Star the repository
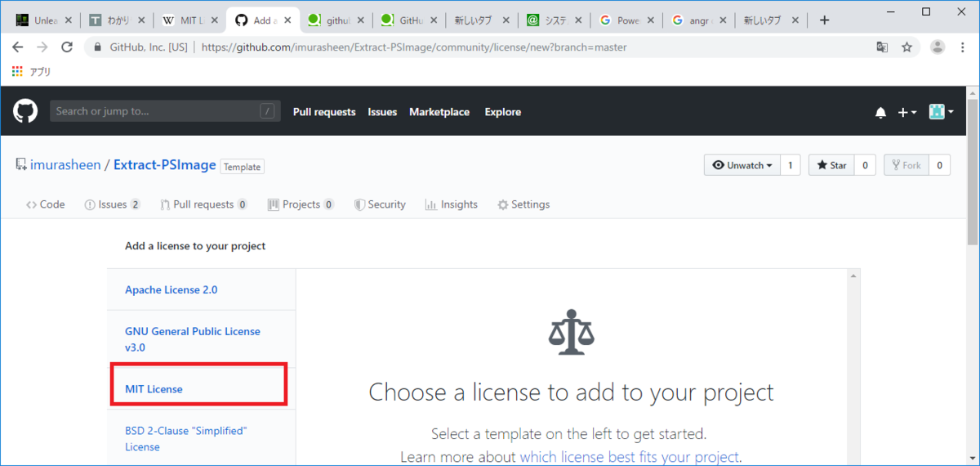This screenshot has width=980, height=466. tap(831, 165)
